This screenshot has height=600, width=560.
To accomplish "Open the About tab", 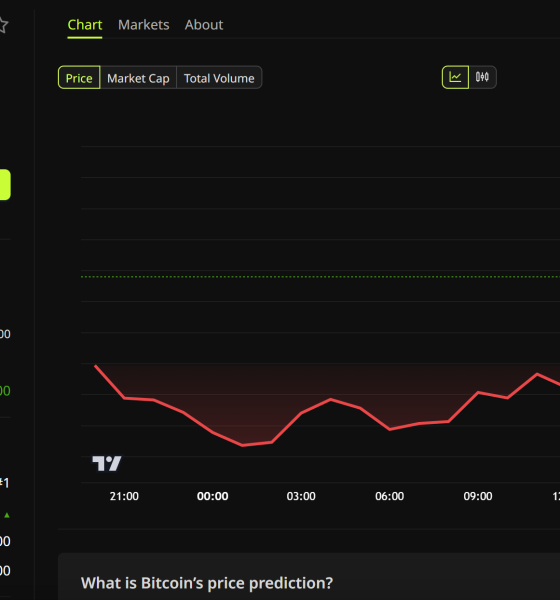I will coord(204,25).
